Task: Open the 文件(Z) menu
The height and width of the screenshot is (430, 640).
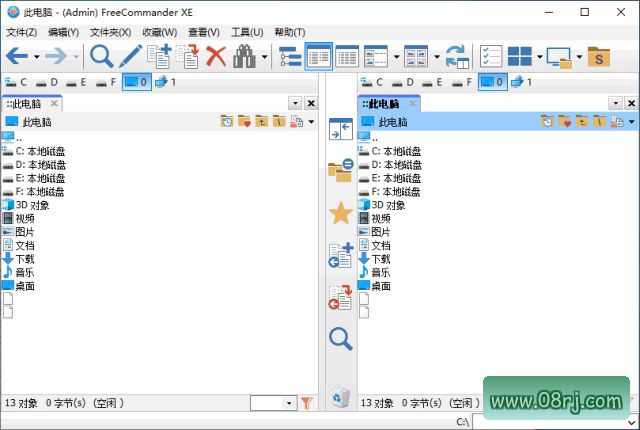Action: (x=22, y=32)
